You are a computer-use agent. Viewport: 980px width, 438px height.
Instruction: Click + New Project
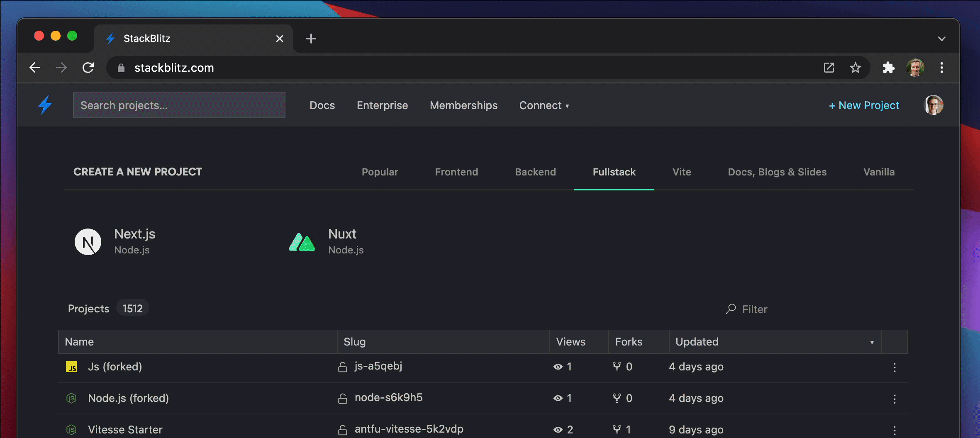(x=864, y=105)
